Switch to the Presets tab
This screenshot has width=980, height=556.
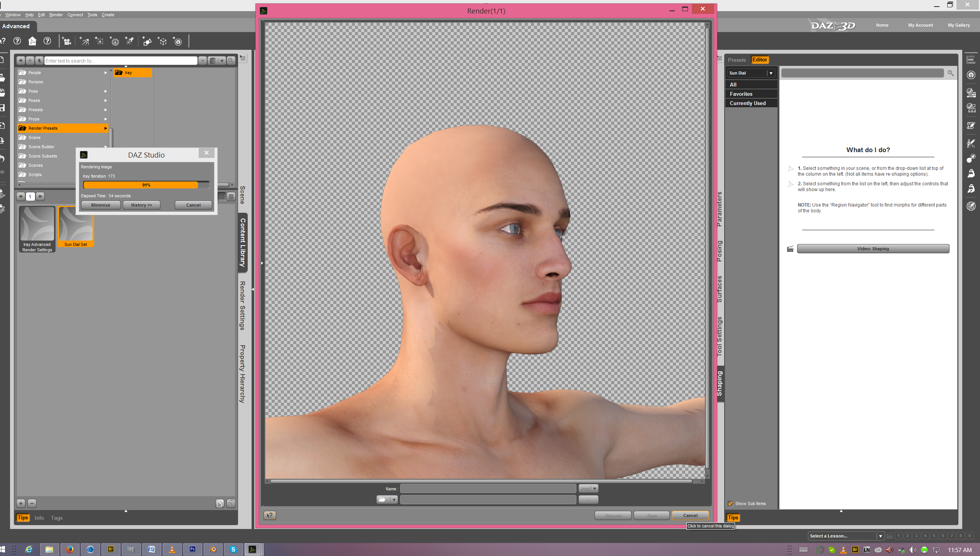click(737, 60)
